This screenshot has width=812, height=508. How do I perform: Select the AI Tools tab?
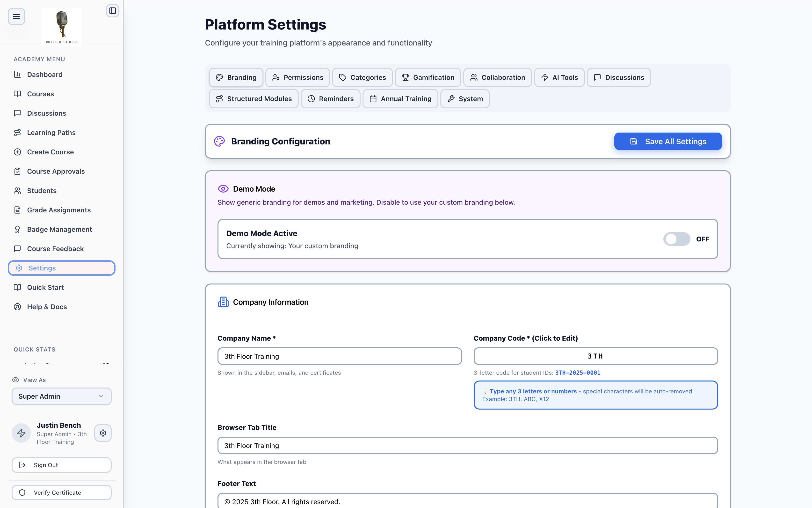pos(559,78)
